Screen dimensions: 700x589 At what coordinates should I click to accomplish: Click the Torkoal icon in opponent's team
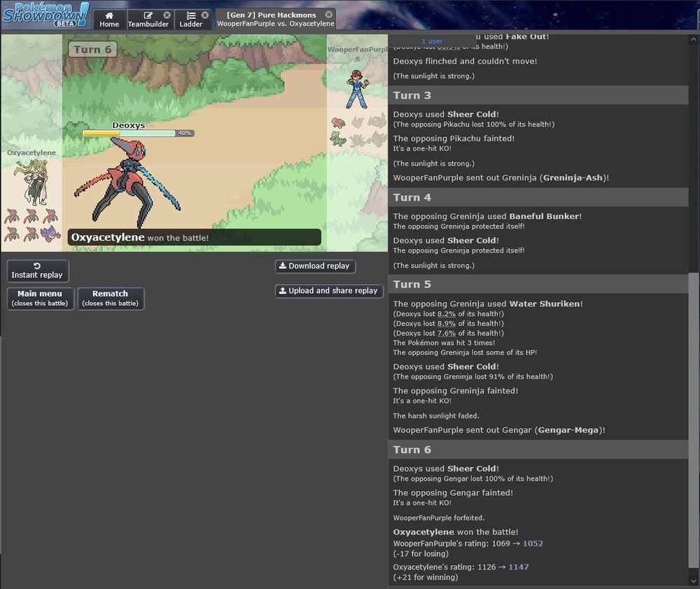click(338, 122)
